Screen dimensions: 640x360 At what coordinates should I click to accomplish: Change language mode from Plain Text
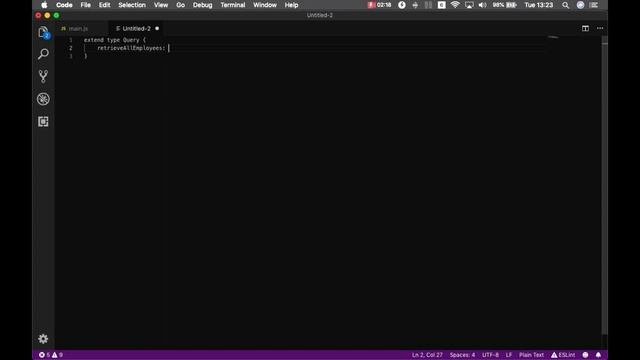(531, 355)
